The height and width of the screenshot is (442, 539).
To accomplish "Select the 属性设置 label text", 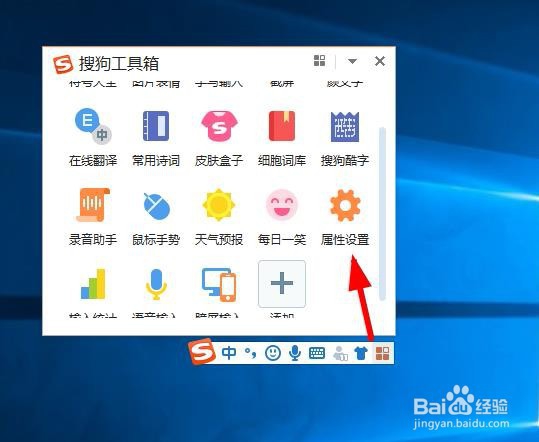I will click(x=345, y=240).
